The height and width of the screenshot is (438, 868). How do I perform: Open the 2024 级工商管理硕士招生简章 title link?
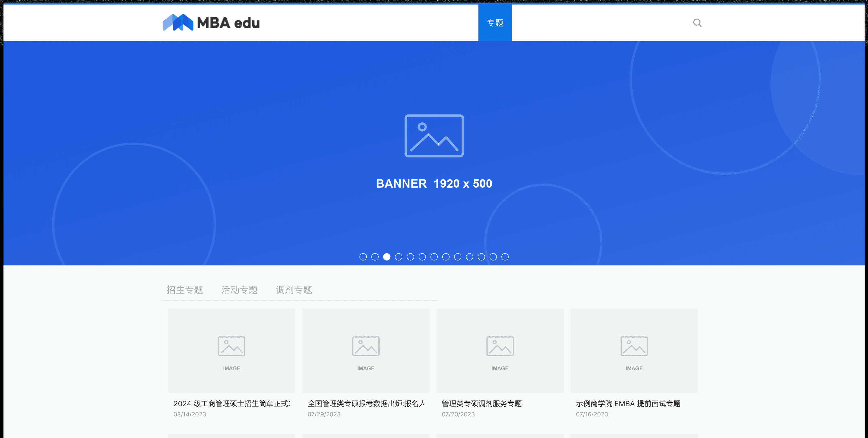pos(232,403)
